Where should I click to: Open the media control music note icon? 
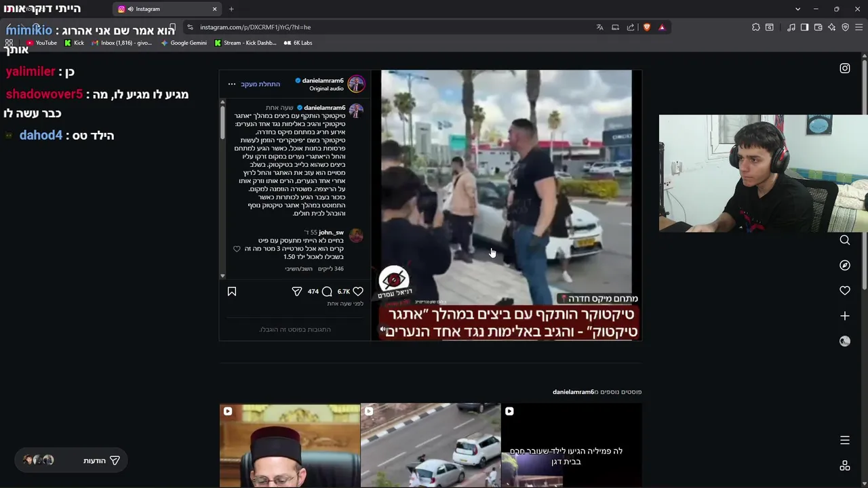[791, 27]
